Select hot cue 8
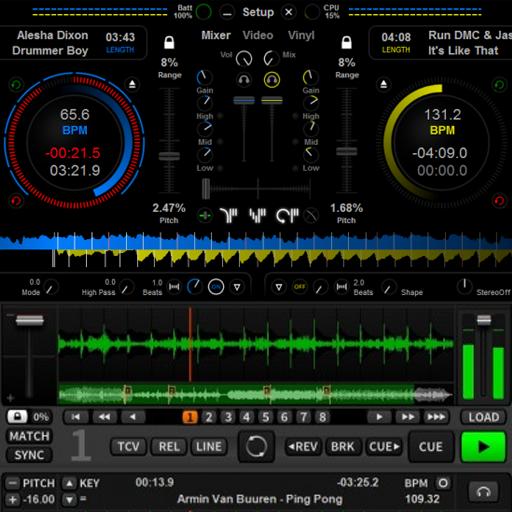 click(323, 417)
